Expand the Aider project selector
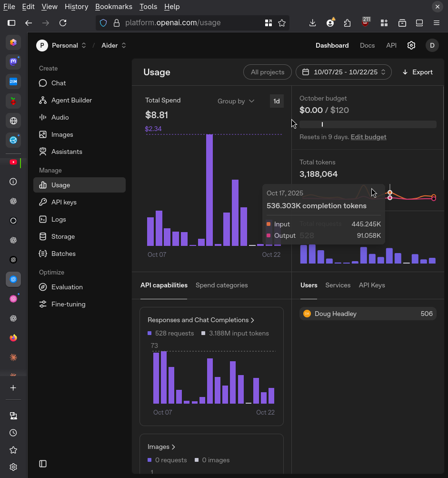Image resolution: width=448 pixels, height=478 pixels. [x=114, y=45]
